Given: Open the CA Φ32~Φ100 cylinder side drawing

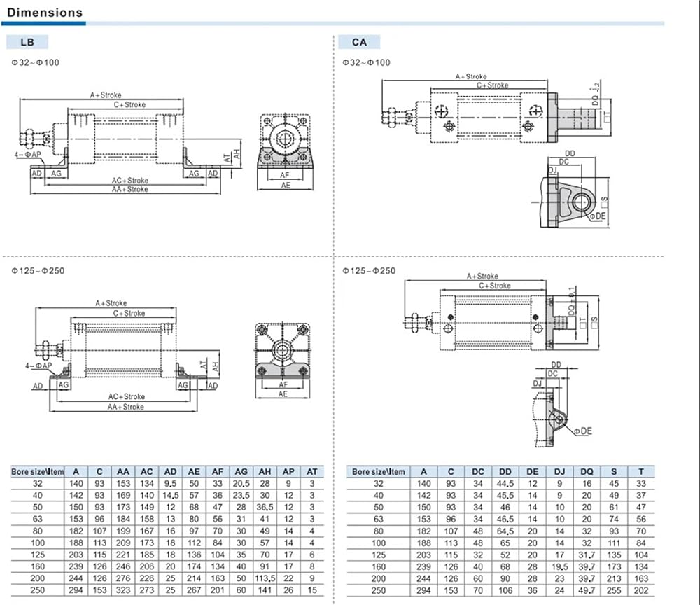Looking at the screenshot, I should pos(496,109).
